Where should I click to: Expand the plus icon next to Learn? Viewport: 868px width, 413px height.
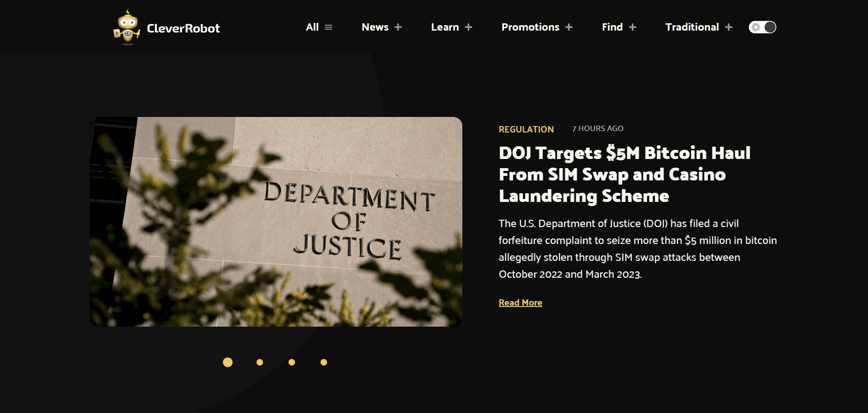pyautogui.click(x=469, y=27)
